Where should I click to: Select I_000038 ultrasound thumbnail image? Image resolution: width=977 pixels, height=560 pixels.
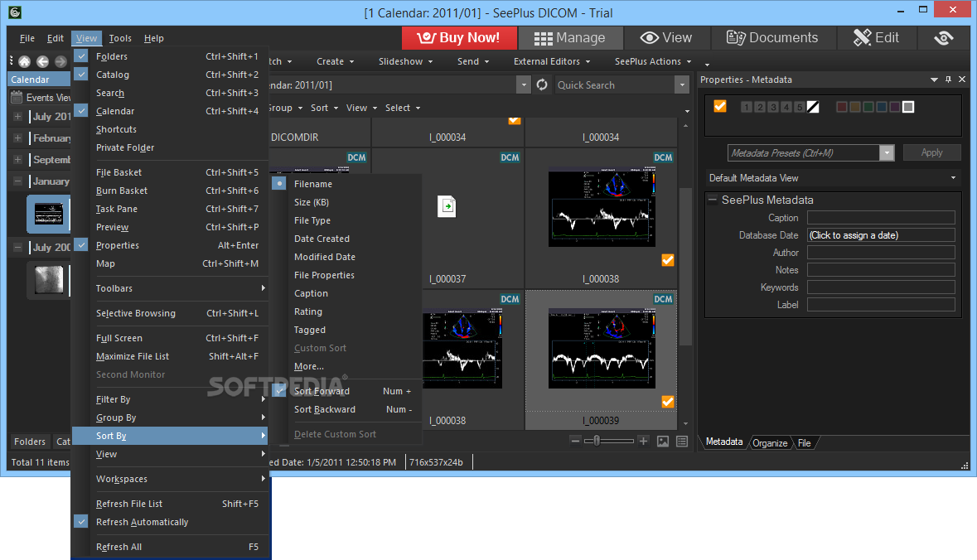pos(602,209)
